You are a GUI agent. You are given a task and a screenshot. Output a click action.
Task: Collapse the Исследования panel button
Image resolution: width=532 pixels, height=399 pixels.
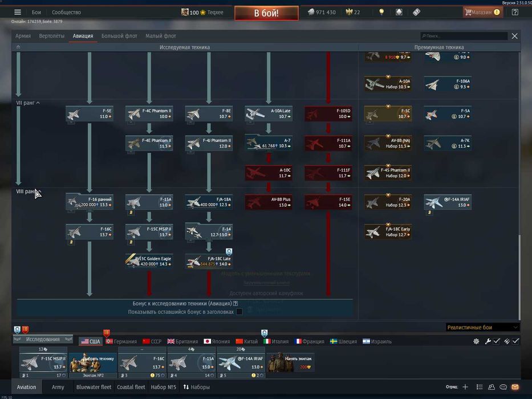click(43, 339)
